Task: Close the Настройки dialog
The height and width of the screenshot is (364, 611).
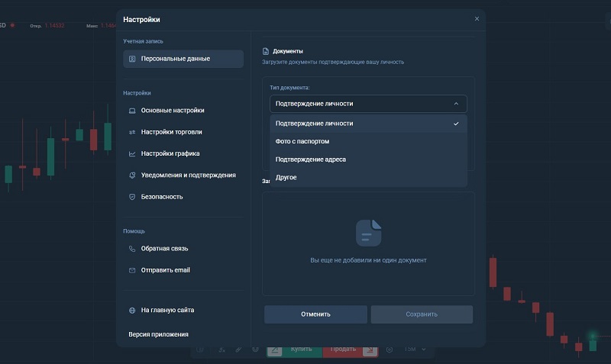Action: pos(477,18)
